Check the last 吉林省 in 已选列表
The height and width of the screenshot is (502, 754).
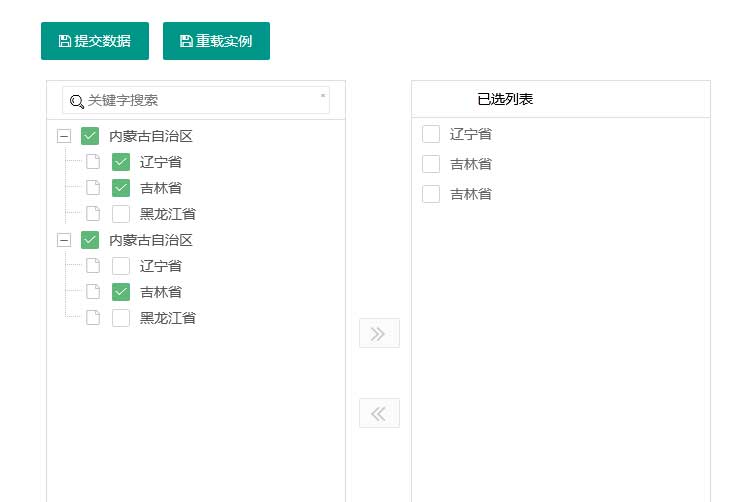431,194
